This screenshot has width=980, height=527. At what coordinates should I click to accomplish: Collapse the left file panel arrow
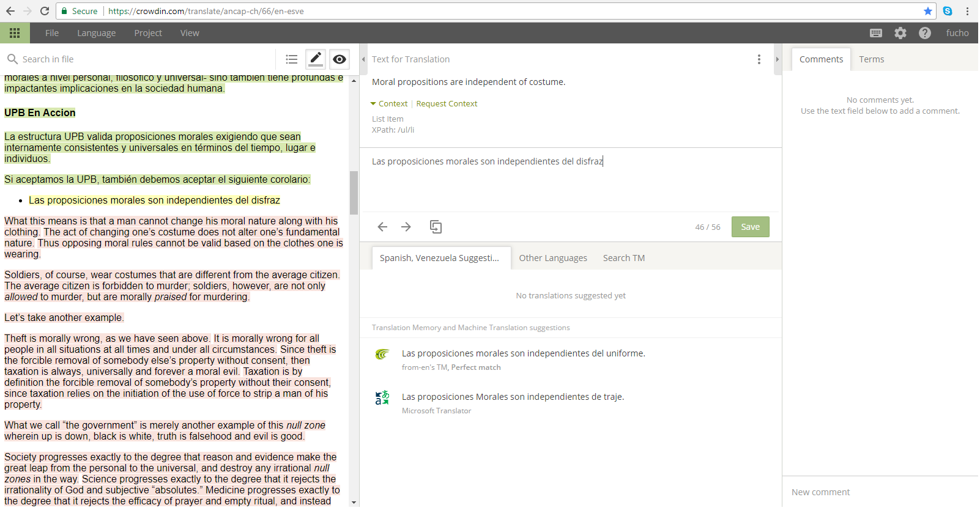pos(363,59)
